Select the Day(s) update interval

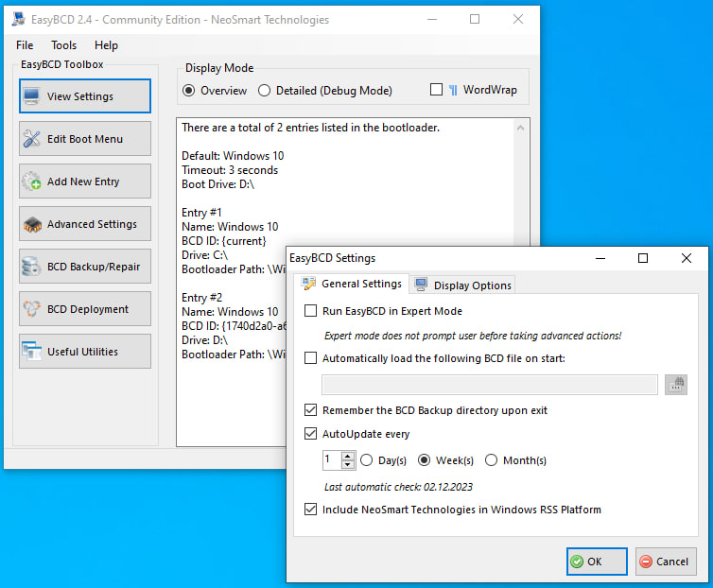click(367, 460)
